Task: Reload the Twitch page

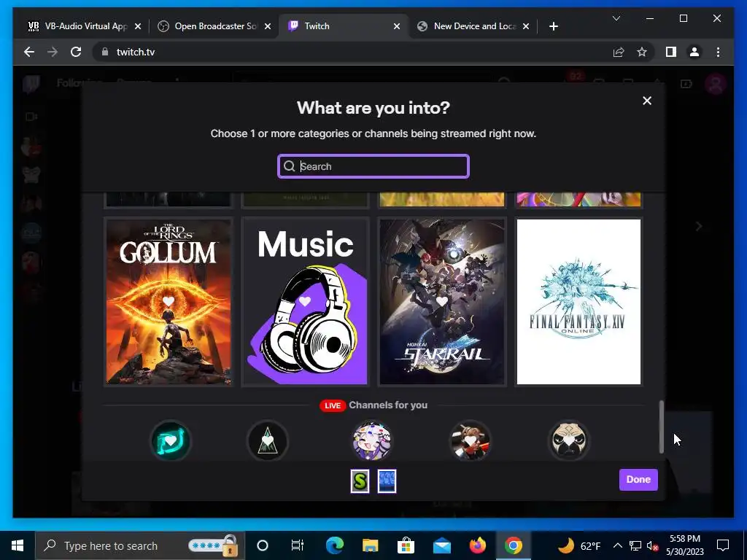Action: point(76,52)
